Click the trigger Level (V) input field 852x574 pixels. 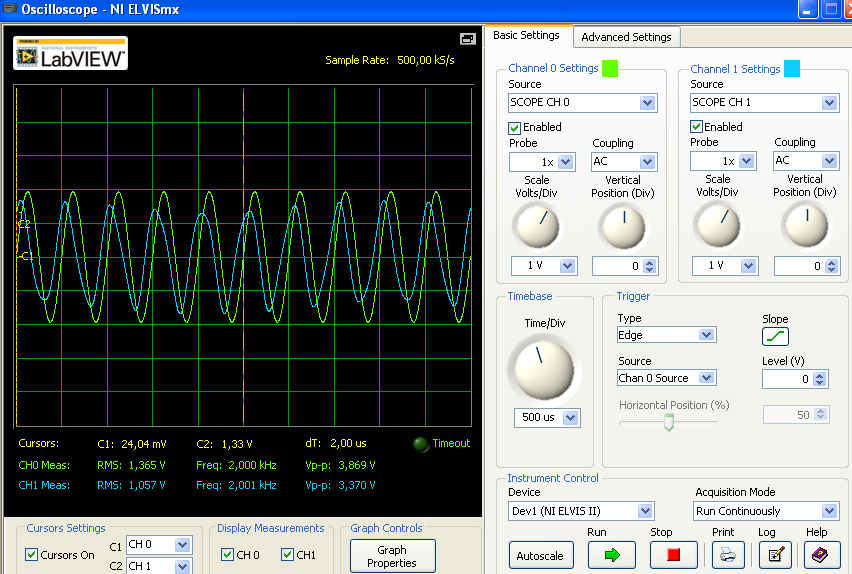(788, 379)
